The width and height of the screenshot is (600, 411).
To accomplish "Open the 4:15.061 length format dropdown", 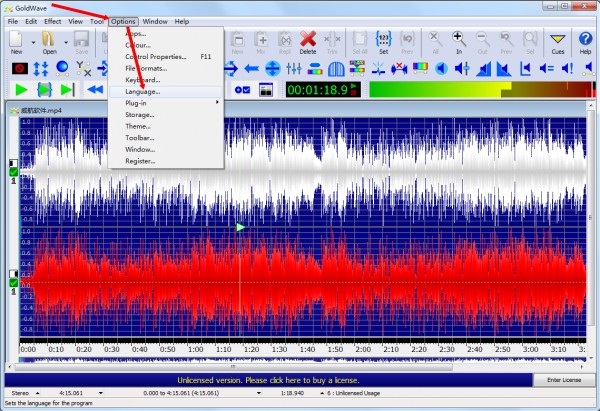I will (101, 393).
